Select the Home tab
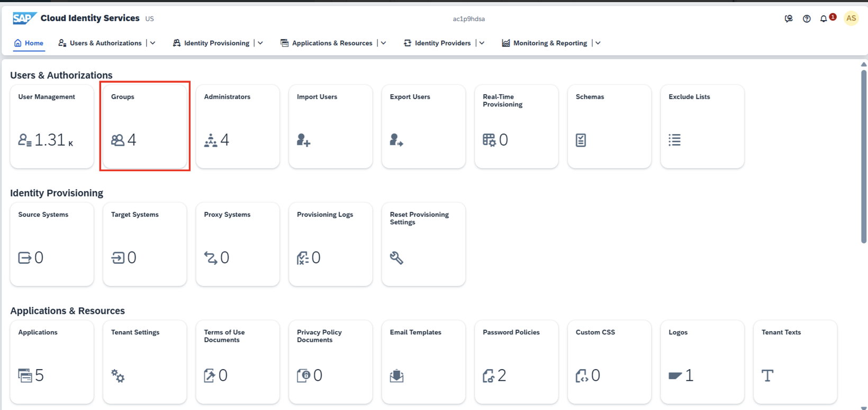 tap(29, 43)
